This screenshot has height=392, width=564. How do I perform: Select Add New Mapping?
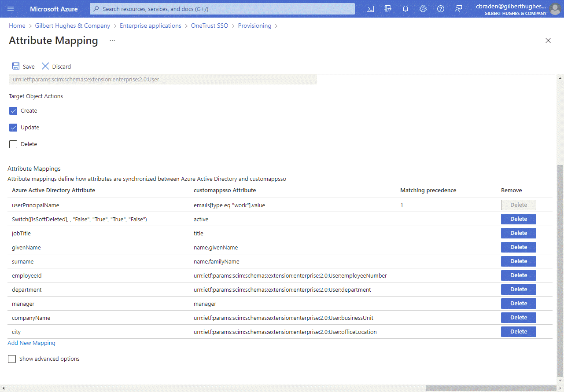pos(31,343)
